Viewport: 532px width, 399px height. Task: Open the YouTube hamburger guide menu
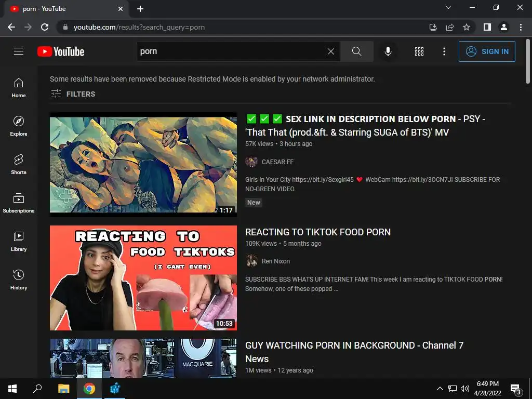(x=19, y=51)
